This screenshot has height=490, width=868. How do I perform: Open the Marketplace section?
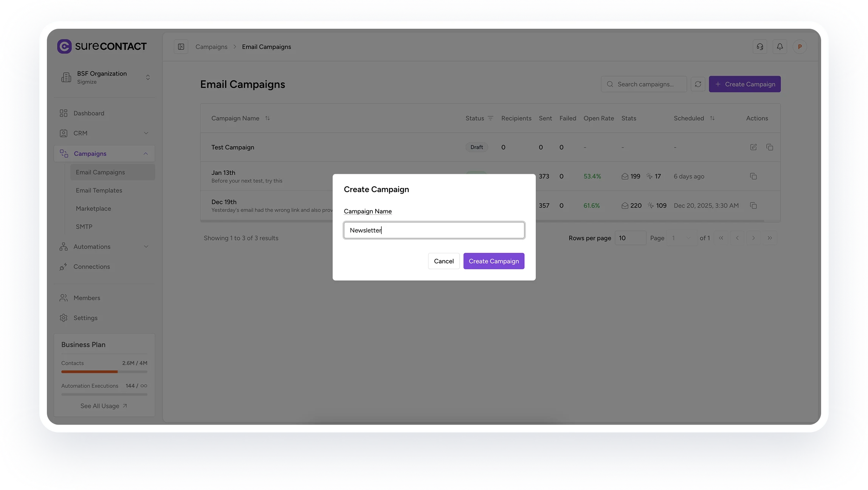coord(93,208)
